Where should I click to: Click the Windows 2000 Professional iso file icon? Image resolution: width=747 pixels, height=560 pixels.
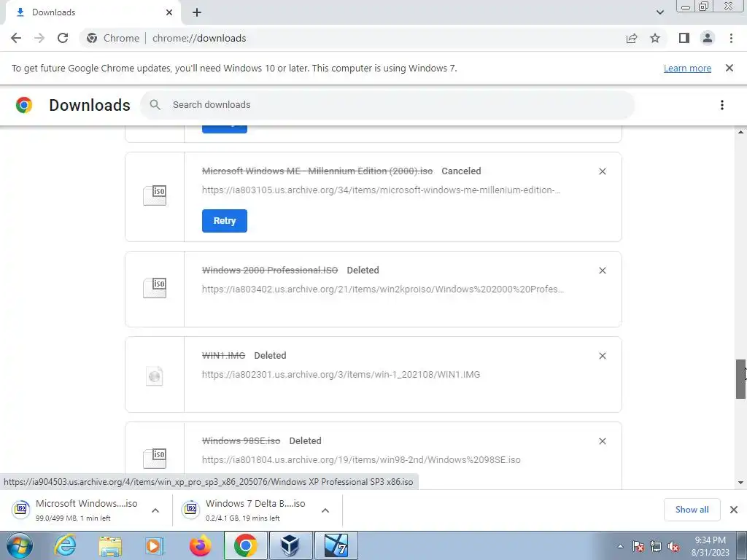155,287
